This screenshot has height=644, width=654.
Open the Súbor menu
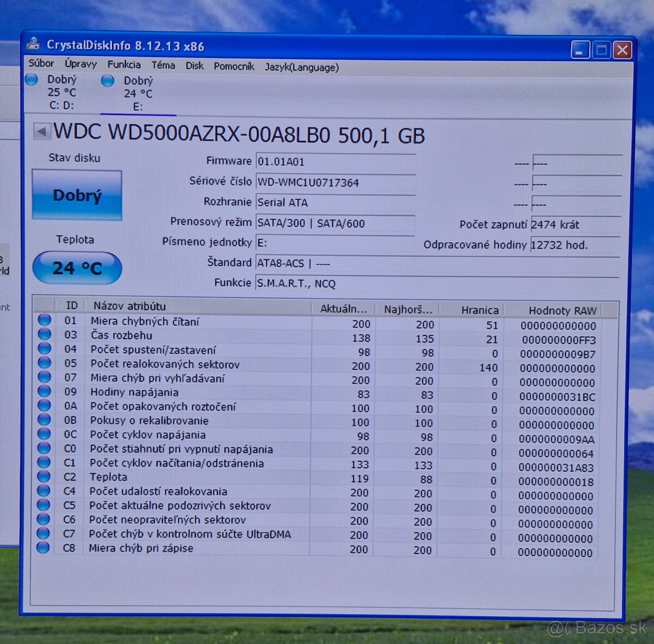tap(41, 63)
